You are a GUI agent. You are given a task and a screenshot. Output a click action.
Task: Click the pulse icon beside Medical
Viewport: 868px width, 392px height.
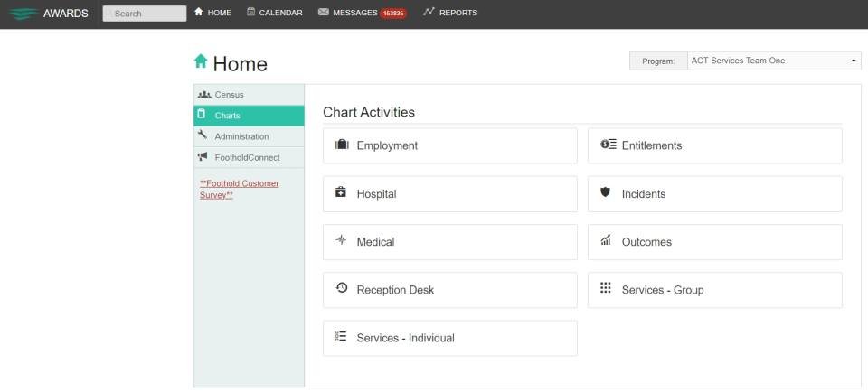pyautogui.click(x=341, y=241)
